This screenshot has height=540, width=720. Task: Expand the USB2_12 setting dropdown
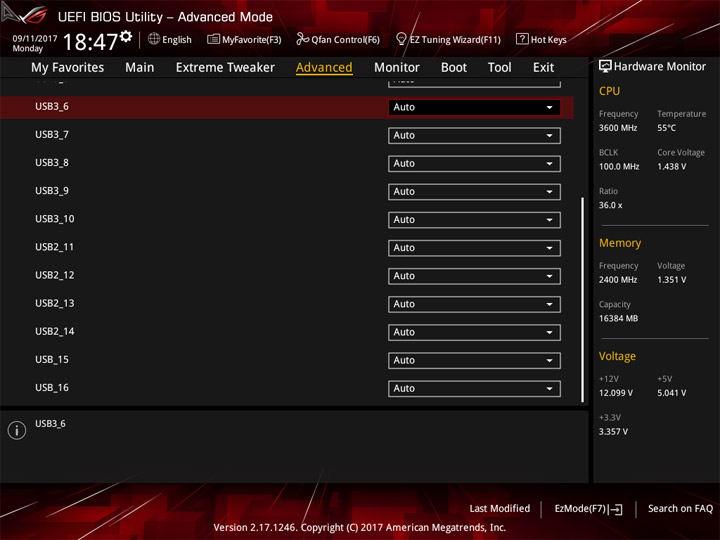tap(474, 276)
